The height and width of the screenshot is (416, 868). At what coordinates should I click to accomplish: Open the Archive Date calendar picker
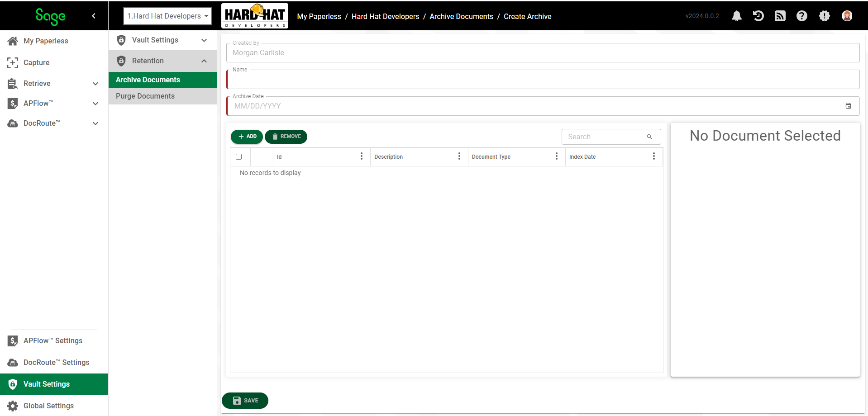848,106
